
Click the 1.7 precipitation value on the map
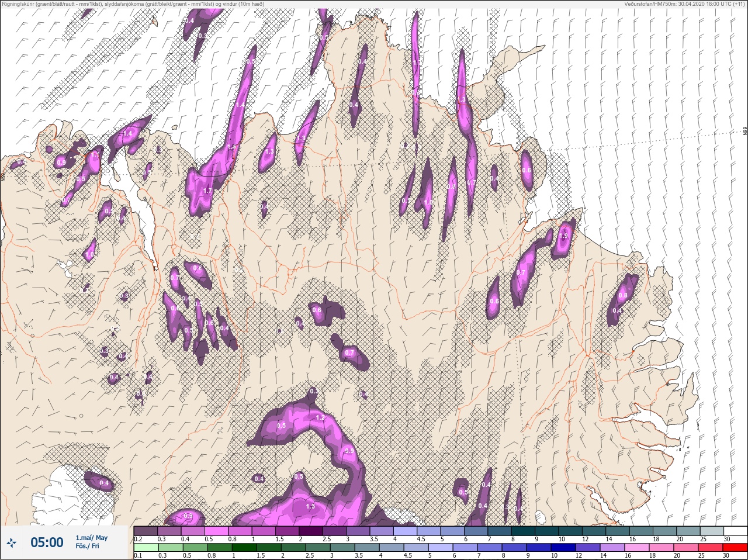click(x=207, y=191)
